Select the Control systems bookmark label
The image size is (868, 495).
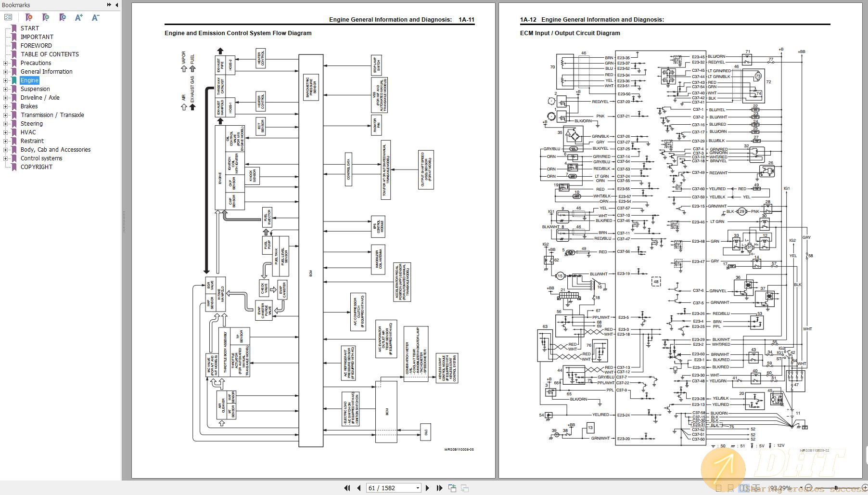[41, 158]
